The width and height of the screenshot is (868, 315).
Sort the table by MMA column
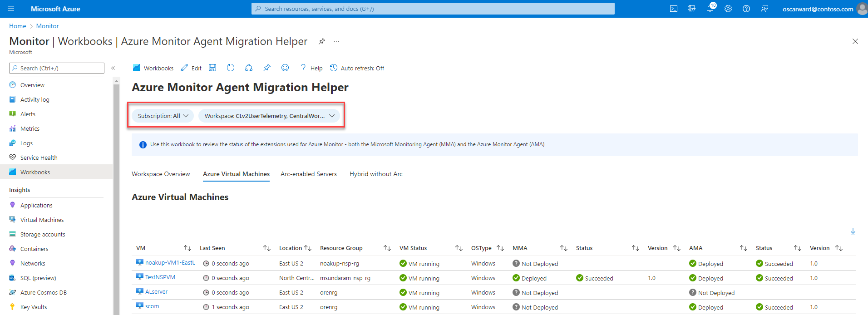click(564, 248)
